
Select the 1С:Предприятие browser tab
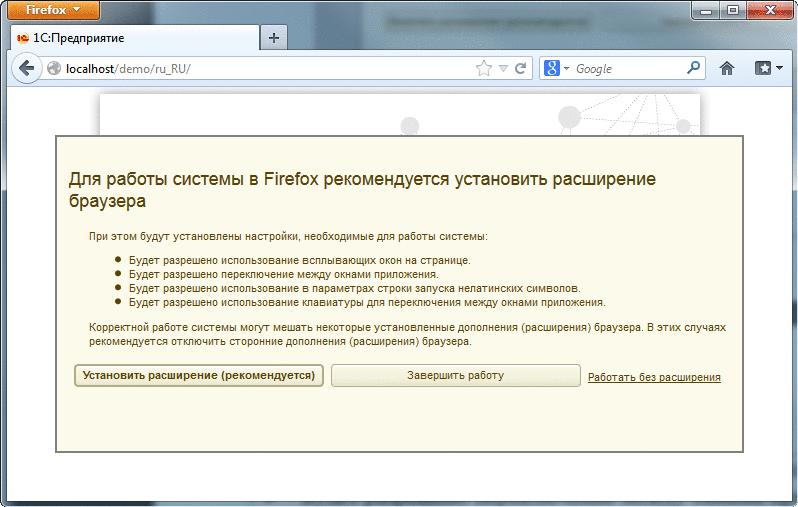point(135,38)
